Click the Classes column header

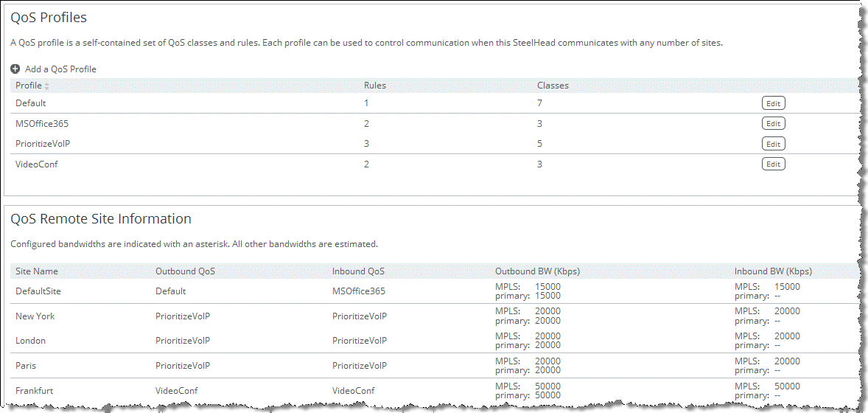click(553, 86)
